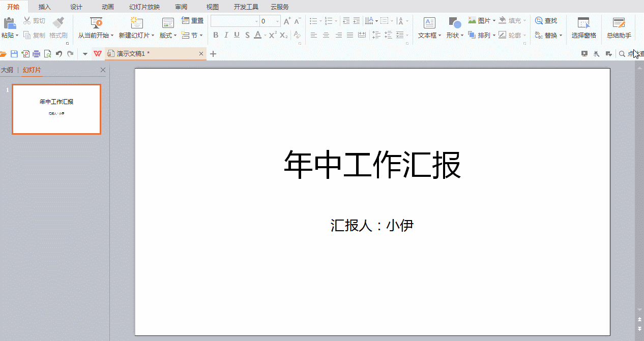Align text left
This screenshot has height=341, width=644.
click(x=314, y=35)
